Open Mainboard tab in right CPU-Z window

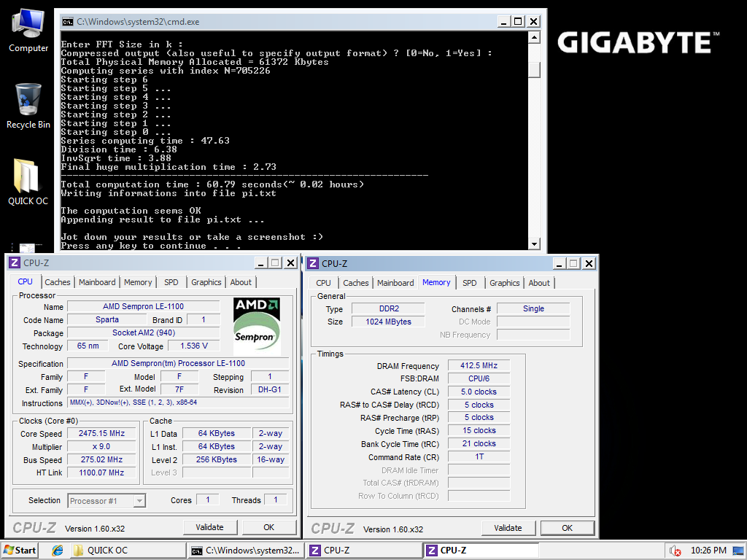pos(395,283)
